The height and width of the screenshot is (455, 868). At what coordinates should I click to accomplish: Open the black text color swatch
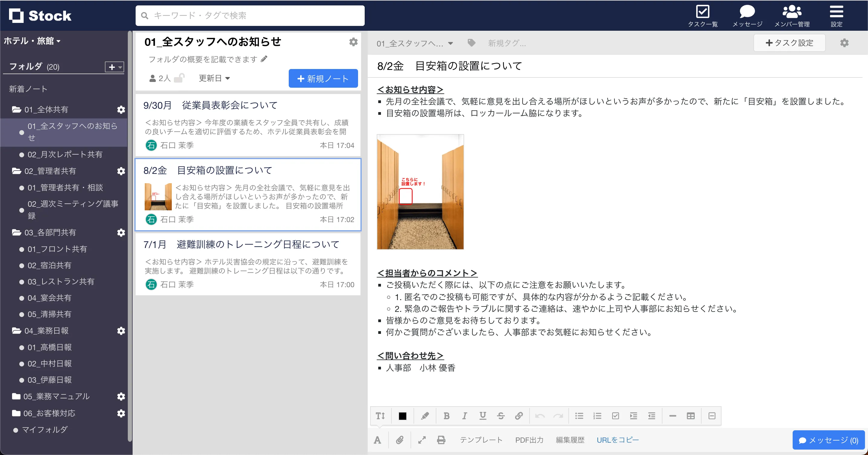[x=402, y=416]
